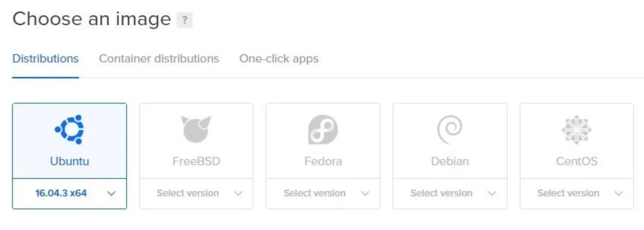Expand Ubuntu version chevron arrow
The height and width of the screenshot is (230, 644).
point(111,193)
